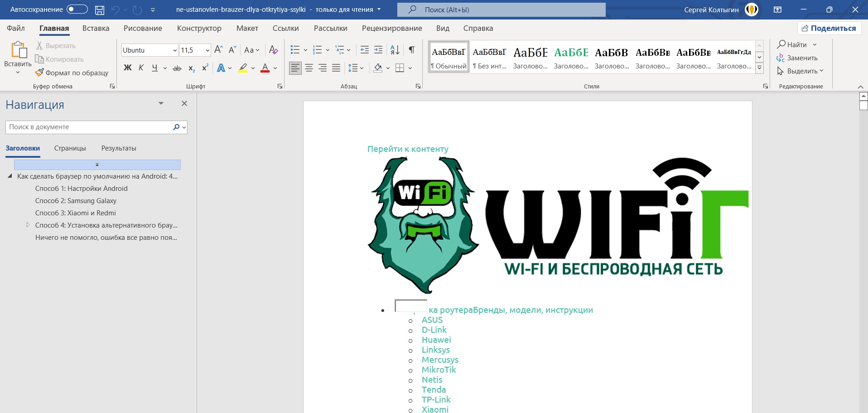Open the Рецензирование ribbon tab

coord(392,28)
